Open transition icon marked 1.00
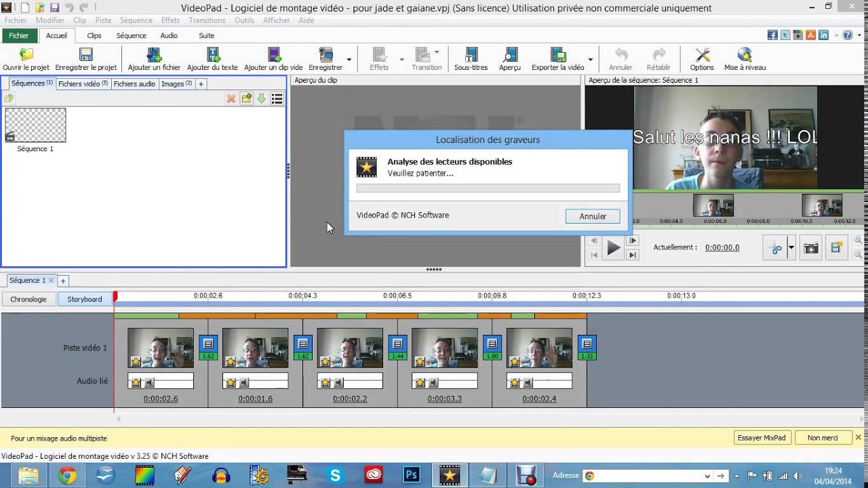This screenshot has height=488, width=868. pos(492,347)
